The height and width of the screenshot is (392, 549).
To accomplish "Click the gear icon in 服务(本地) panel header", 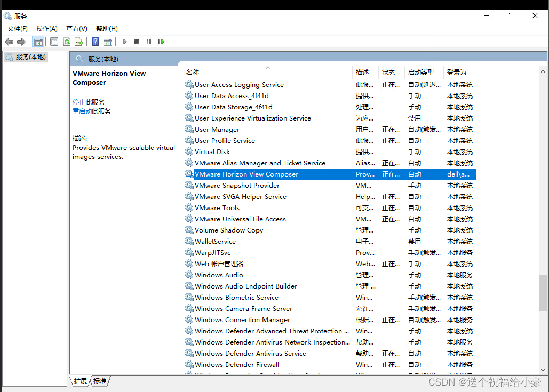I will click(79, 59).
